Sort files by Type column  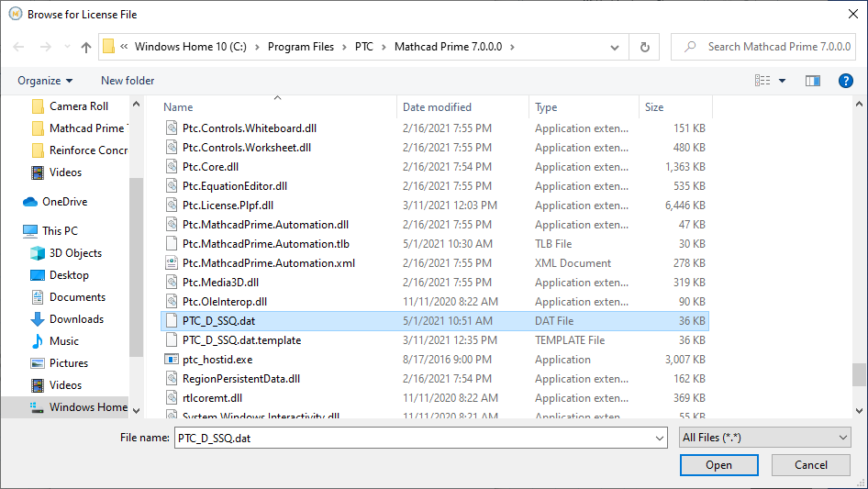584,107
